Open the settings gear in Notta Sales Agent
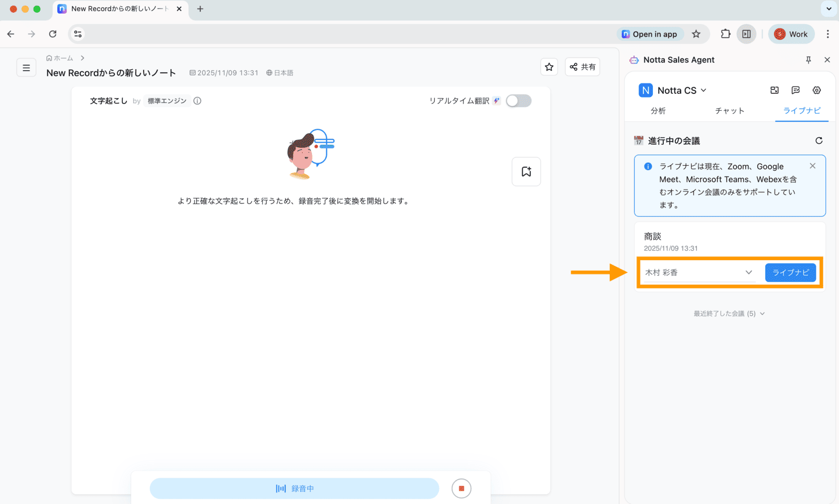This screenshot has width=839, height=504. pyautogui.click(x=816, y=90)
